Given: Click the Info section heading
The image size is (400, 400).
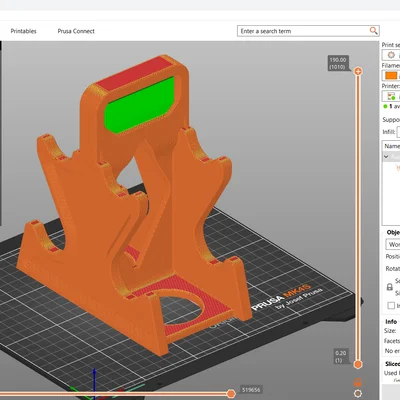Looking at the screenshot, I should coord(391,322).
